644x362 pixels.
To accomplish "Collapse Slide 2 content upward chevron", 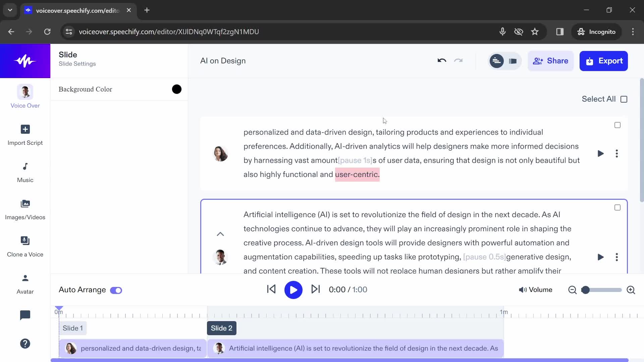I will (x=220, y=234).
